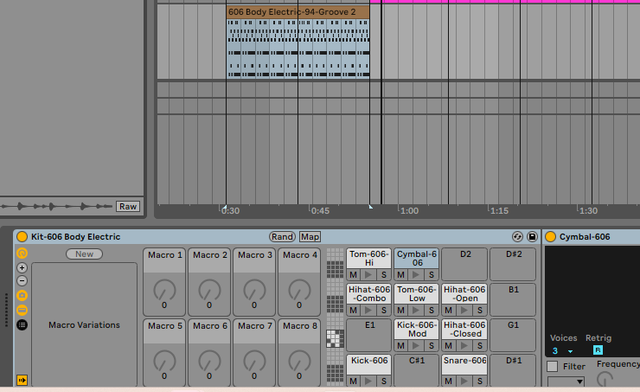
Task: Solo the Cymbal-606 pad
Action: pos(431,275)
